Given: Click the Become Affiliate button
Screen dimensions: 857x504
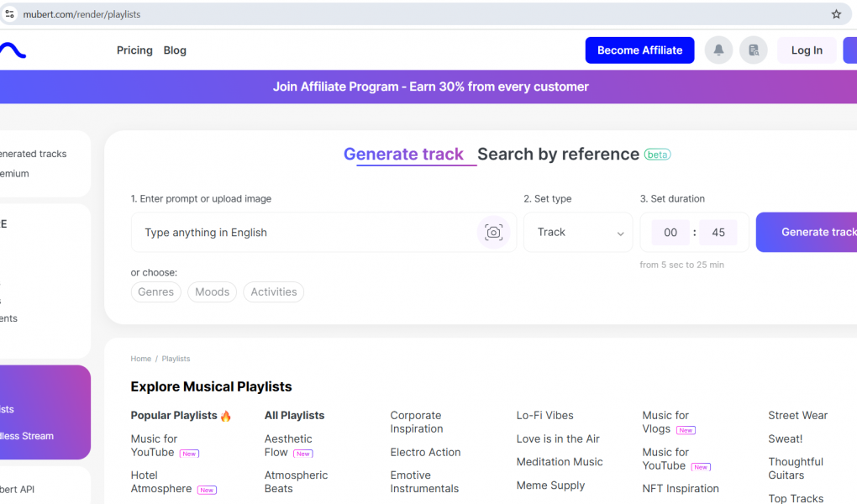Looking at the screenshot, I should (639, 50).
